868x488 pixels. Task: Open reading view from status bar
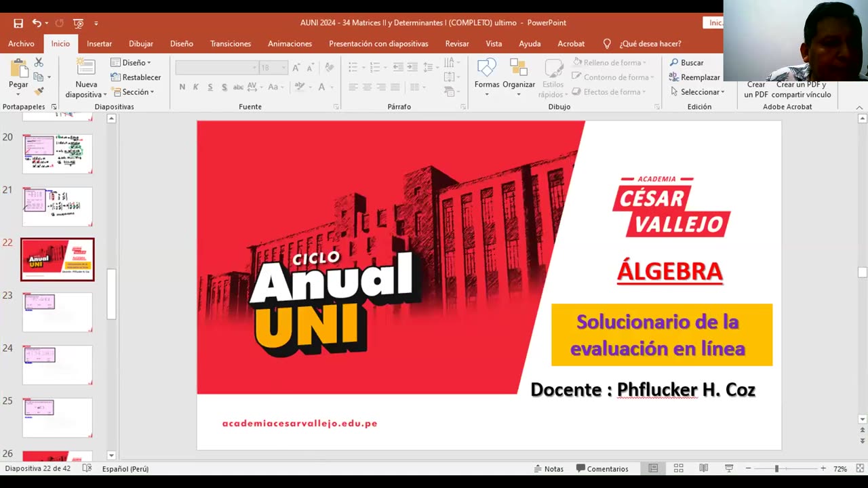[x=704, y=468]
